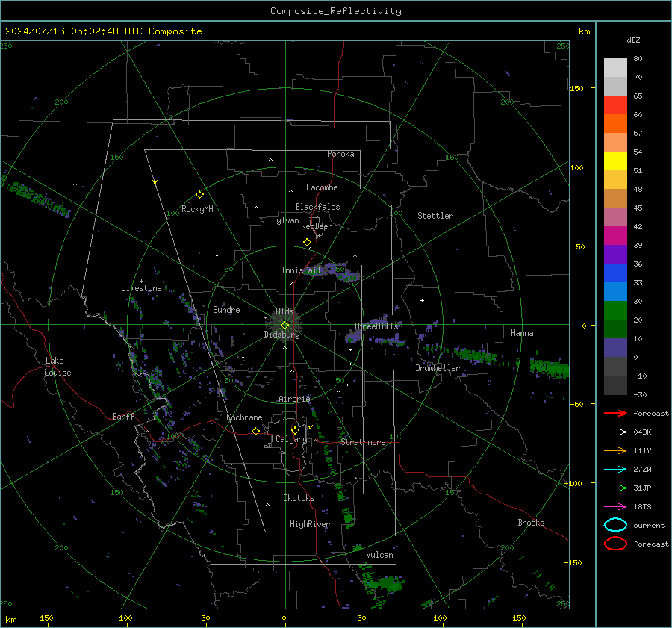
Task: Click the yellow radar-center diamond at Olds
Action: point(284,325)
